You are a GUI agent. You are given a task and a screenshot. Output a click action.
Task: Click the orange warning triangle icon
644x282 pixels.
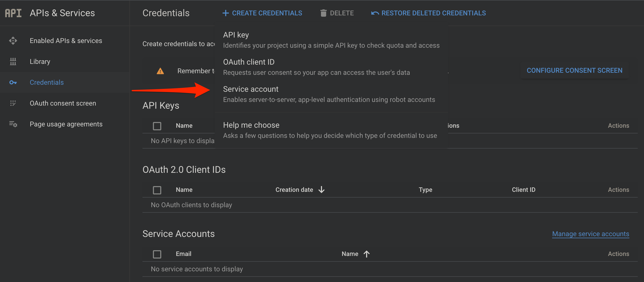[x=160, y=71]
